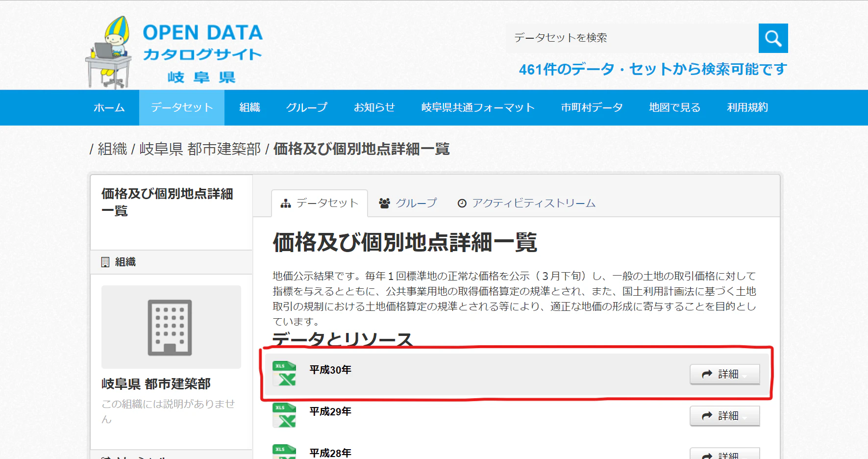Open 組織 in the navigation bar
This screenshot has width=868, height=459.
click(249, 107)
